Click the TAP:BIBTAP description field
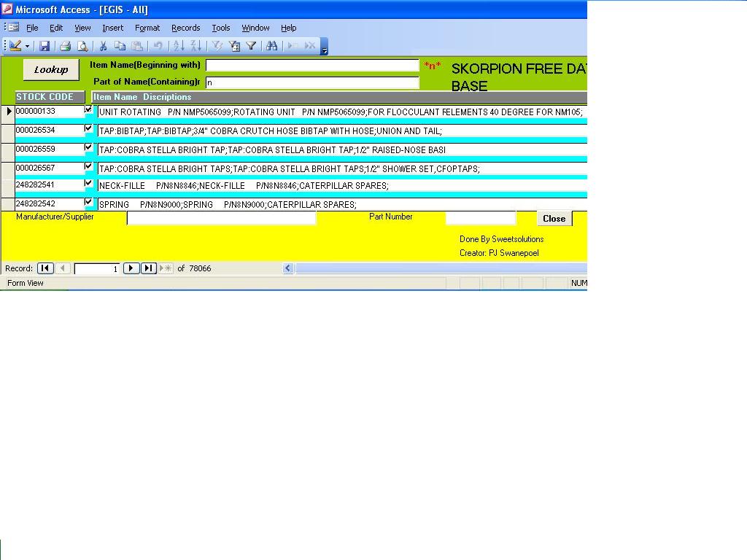 pos(342,131)
